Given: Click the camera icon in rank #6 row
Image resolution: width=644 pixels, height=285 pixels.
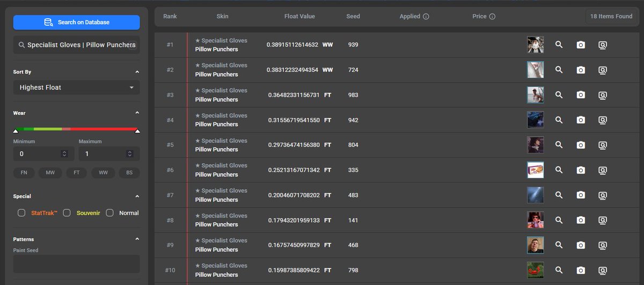Looking at the screenshot, I should tap(581, 170).
